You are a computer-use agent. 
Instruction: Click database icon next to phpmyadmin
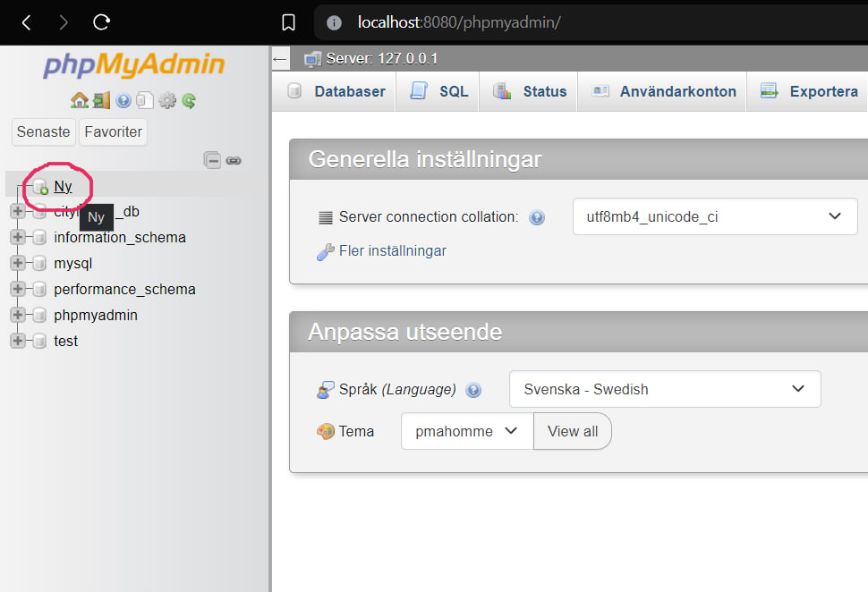(x=39, y=316)
